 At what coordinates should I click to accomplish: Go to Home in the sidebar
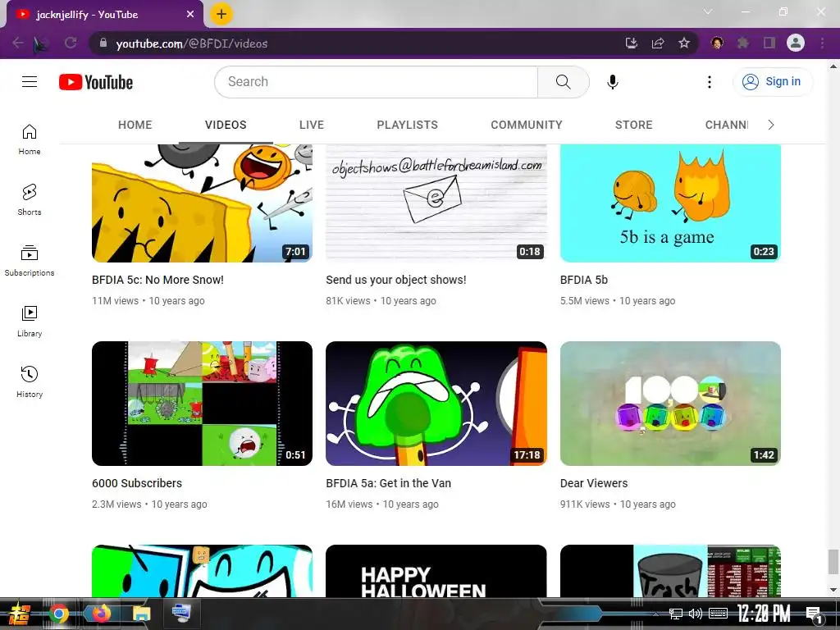(x=30, y=139)
